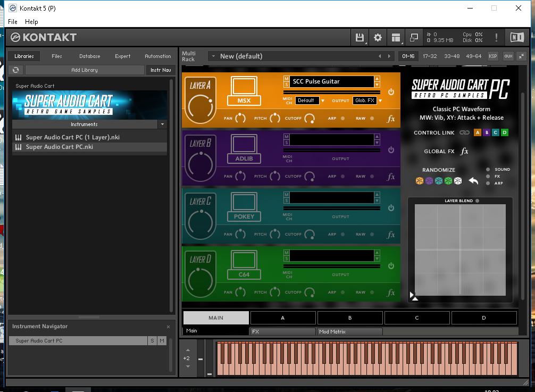Open Kontakt options gear icon

pos(378,37)
